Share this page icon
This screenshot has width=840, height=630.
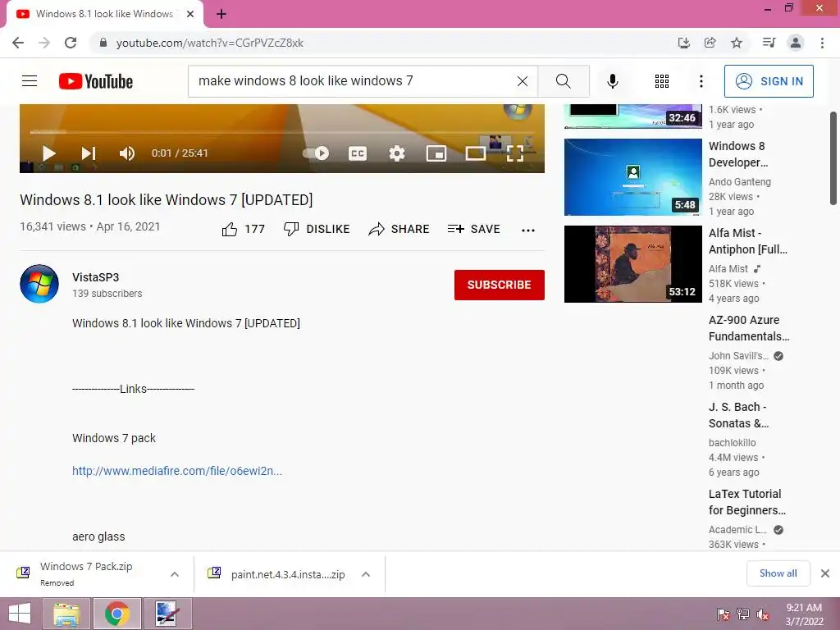pos(710,43)
